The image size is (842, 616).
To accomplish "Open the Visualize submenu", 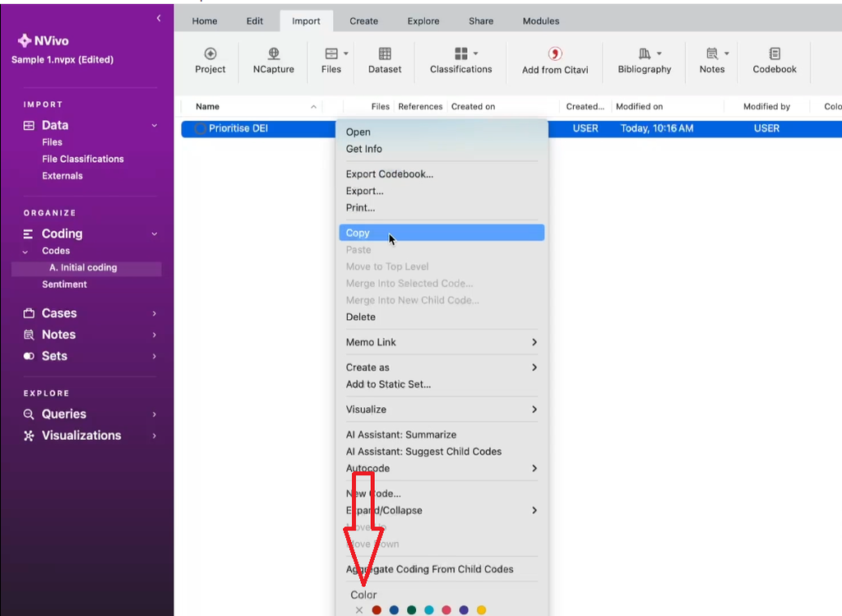I will click(442, 410).
